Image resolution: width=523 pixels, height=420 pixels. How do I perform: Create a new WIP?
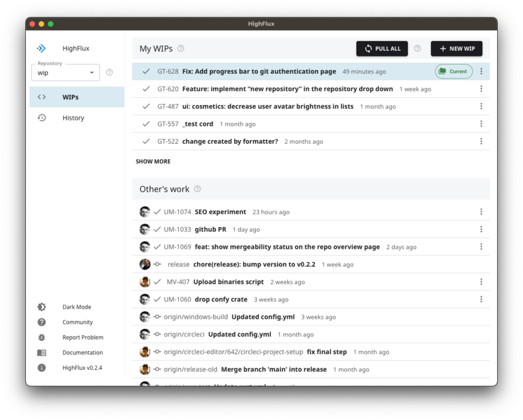pos(457,49)
